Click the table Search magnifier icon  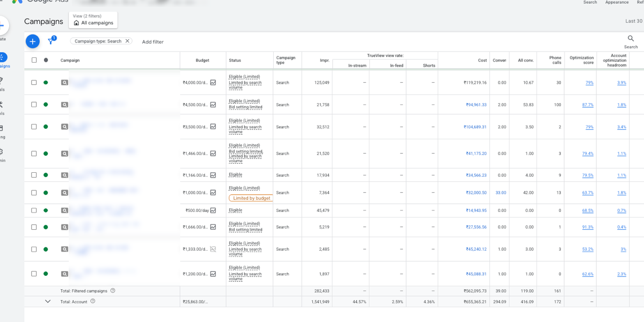pyautogui.click(x=631, y=39)
